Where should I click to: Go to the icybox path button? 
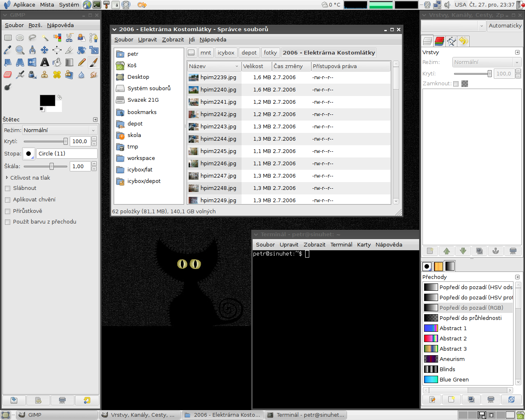(x=226, y=52)
